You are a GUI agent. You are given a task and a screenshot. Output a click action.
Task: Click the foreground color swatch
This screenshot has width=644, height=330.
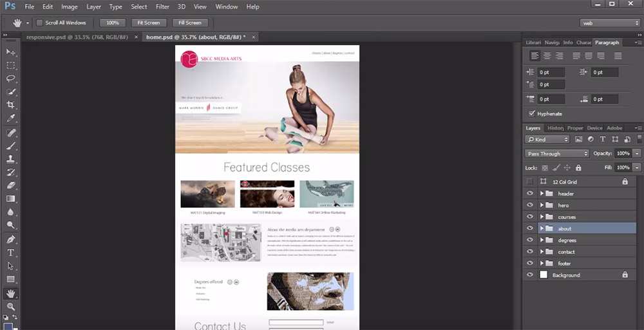click(x=8, y=326)
